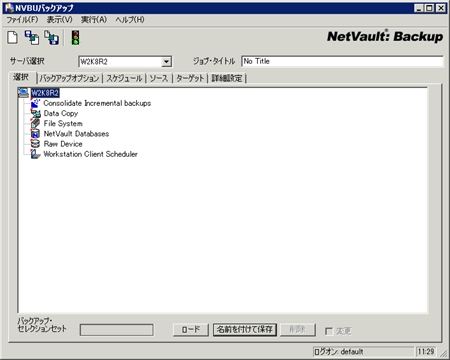
Task: Select File System tree item
Action: tap(63, 124)
